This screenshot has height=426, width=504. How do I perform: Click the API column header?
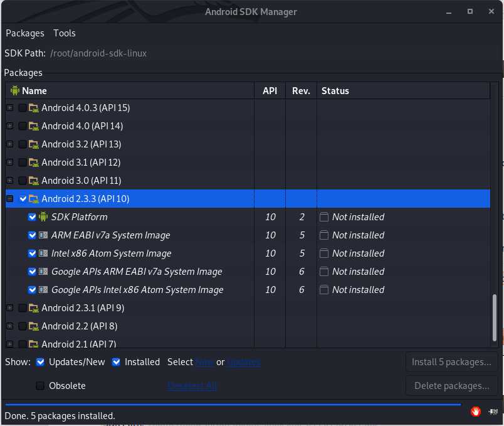(x=270, y=91)
